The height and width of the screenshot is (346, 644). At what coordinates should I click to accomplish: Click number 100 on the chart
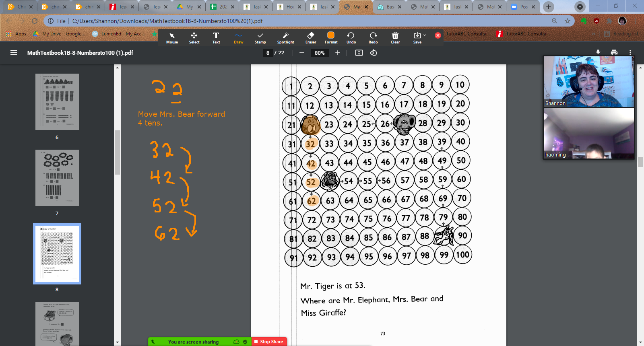coord(462,255)
